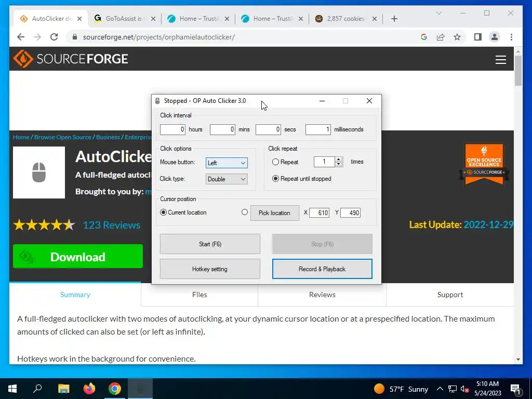Click the hours interval field
The image size is (532, 399).
(x=172, y=129)
